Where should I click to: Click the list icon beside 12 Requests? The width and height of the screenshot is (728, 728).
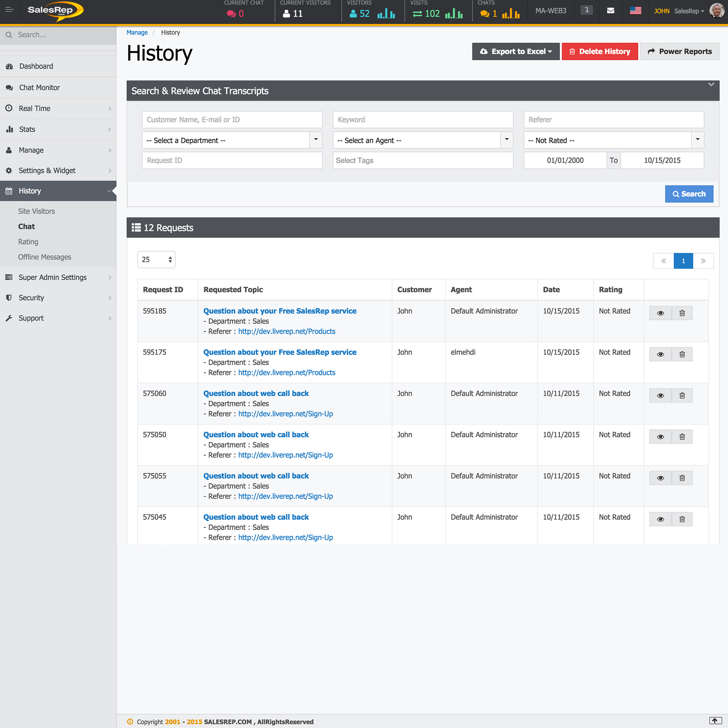click(136, 228)
